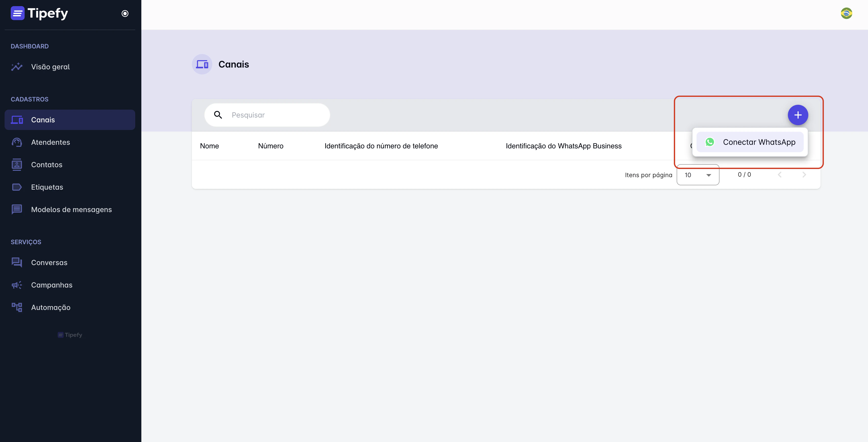Open Atendentes headset icon

pyautogui.click(x=17, y=142)
